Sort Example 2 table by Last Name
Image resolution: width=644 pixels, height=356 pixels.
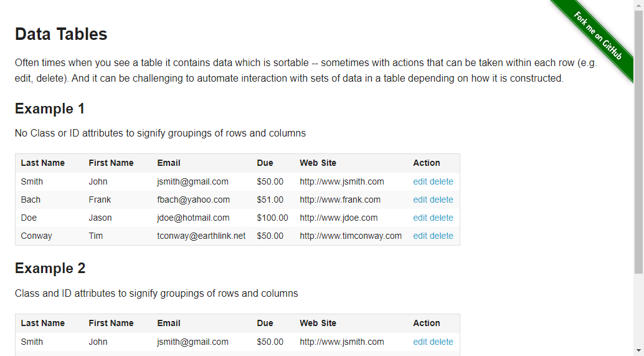(x=43, y=323)
